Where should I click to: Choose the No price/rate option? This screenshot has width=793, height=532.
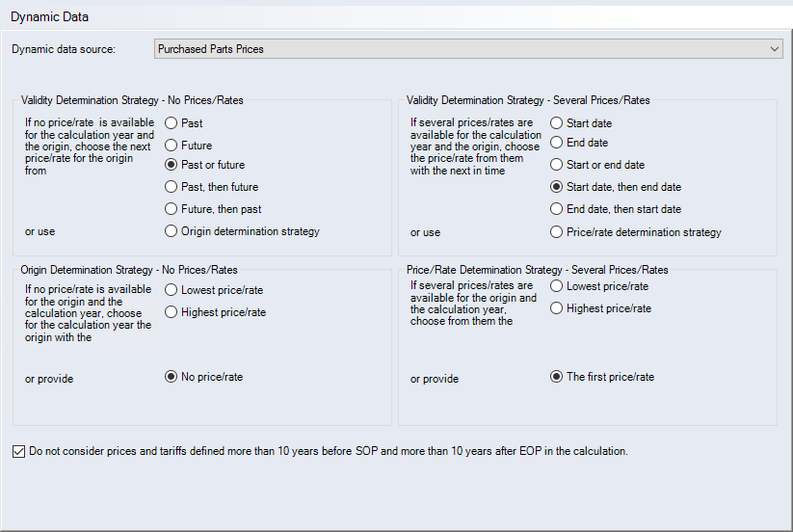(x=172, y=377)
